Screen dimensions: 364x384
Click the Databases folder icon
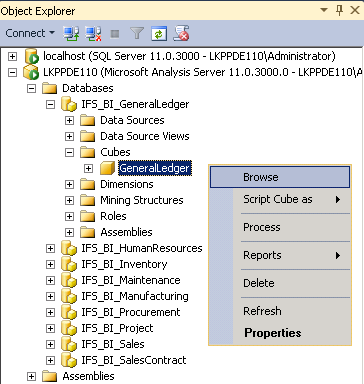coord(50,88)
